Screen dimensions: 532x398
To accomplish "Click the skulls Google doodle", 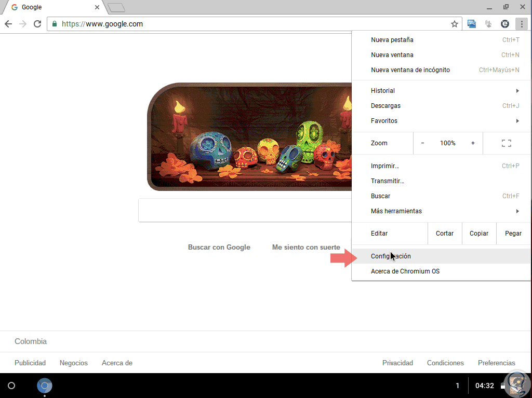I will (249, 136).
